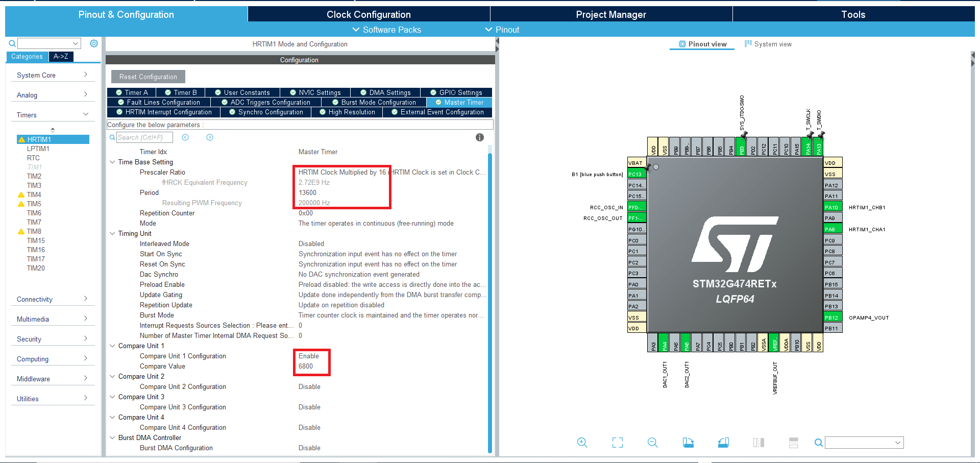980x463 pixels.
Task: Click the NVIC Settings tab check mark
Action: [293, 92]
